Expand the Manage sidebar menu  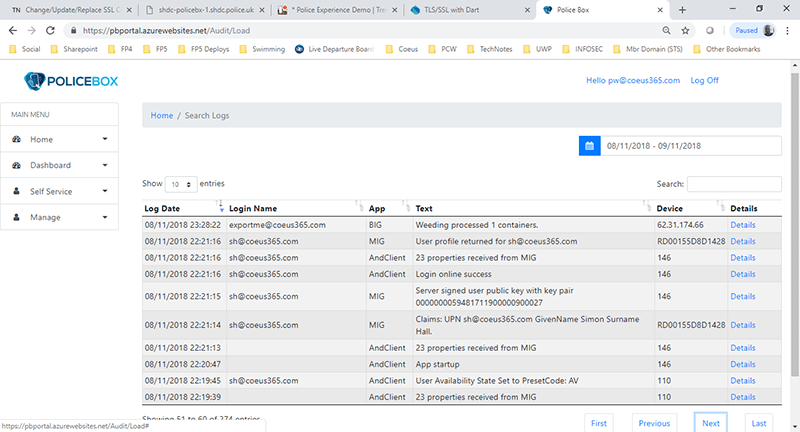[x=59, y=217]
